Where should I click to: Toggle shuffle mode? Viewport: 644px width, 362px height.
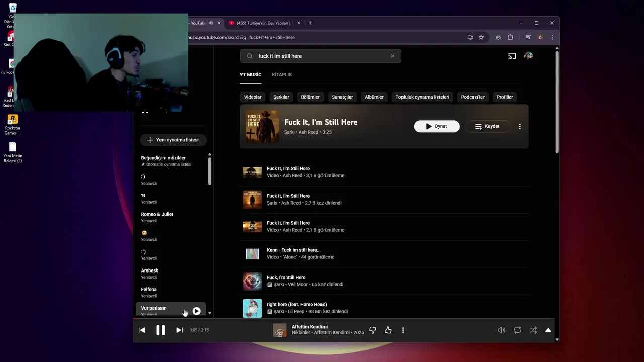click(x=533, y=330)
